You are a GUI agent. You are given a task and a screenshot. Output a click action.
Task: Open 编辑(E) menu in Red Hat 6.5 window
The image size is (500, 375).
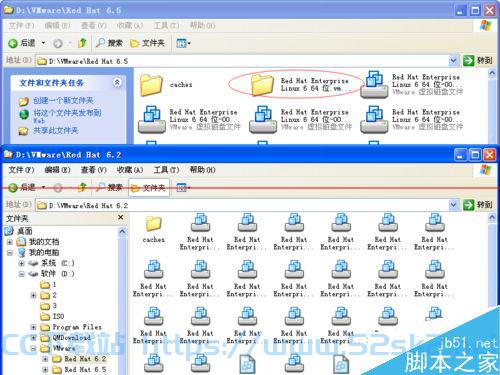(x=57, y=25)
